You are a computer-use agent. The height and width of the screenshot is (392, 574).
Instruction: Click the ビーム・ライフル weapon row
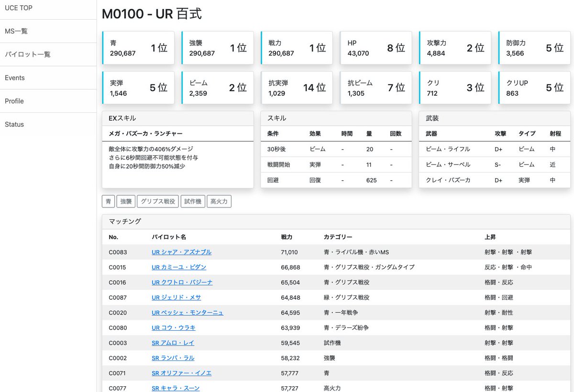(495, 149)
